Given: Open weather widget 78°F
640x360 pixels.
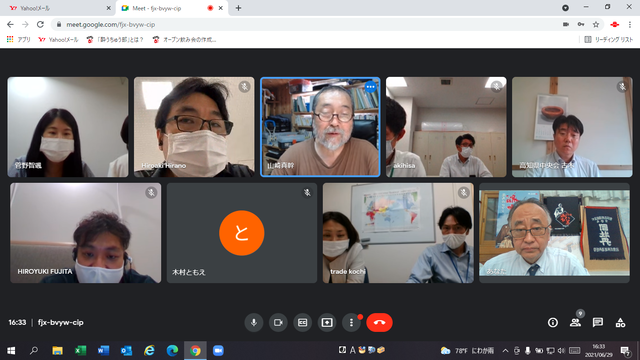Looking at the screenshot, I should coord(467,351).
